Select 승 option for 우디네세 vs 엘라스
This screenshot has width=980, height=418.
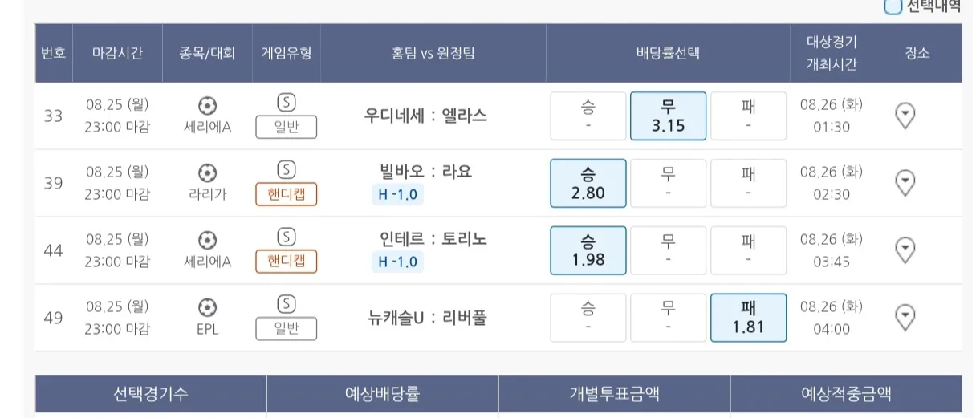[x=588, y=116]
